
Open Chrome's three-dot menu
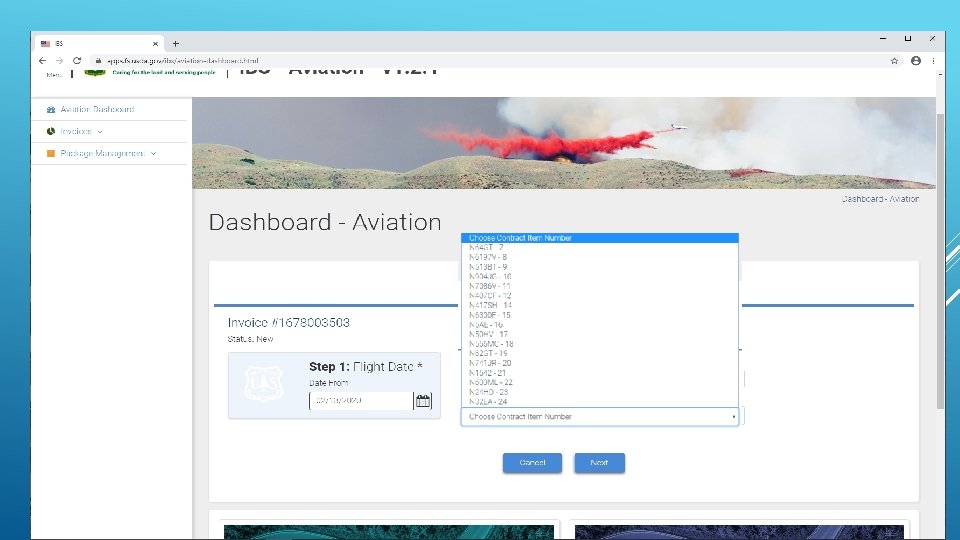point(933,61)
